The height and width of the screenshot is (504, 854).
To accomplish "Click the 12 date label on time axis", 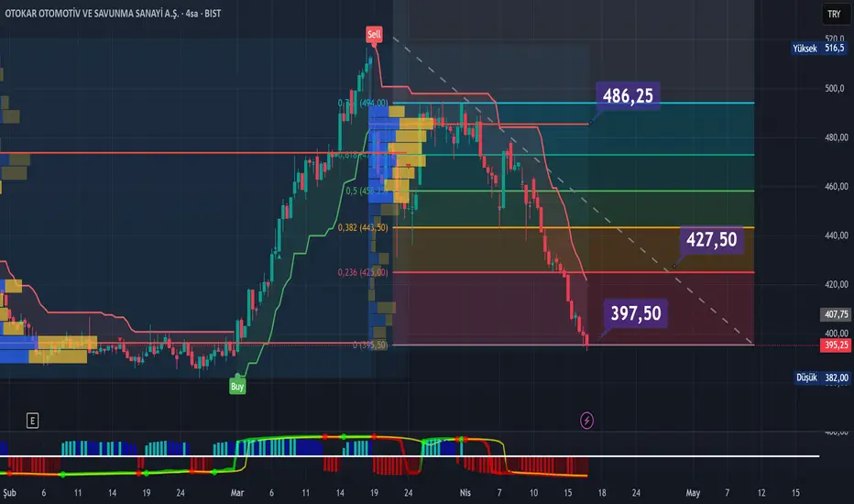I will pos(761,493).
